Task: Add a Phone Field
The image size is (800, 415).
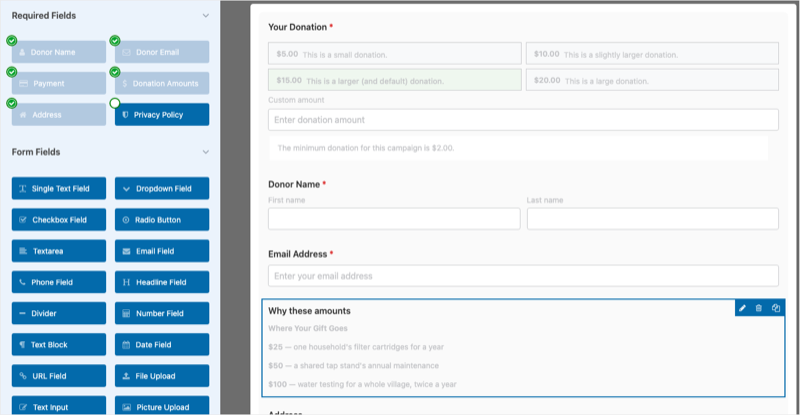Action: pyautogui.click(x=59, y=282)
